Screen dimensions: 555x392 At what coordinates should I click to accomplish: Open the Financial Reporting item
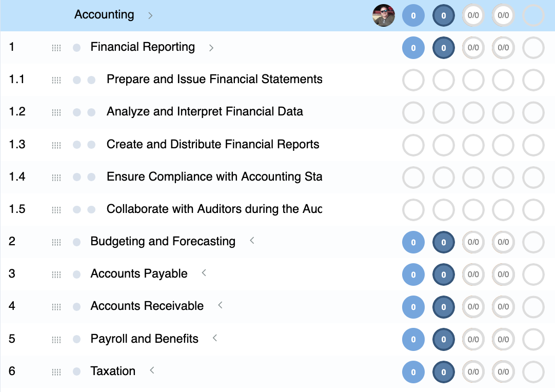[x=142, y=47]
